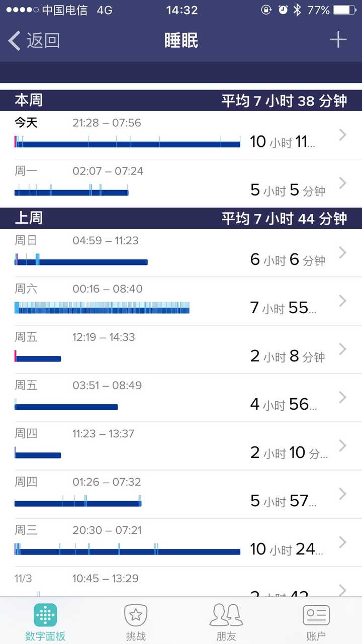Open chevron for 周日 04:59 – 11:23 entry
Image resolution: width=362 pixels, height=644 pixels.
tap(343, 252)
